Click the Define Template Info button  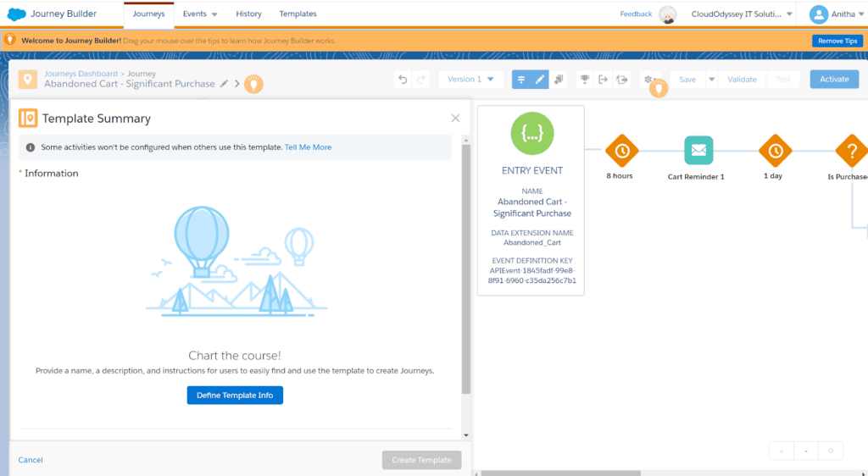235,395
